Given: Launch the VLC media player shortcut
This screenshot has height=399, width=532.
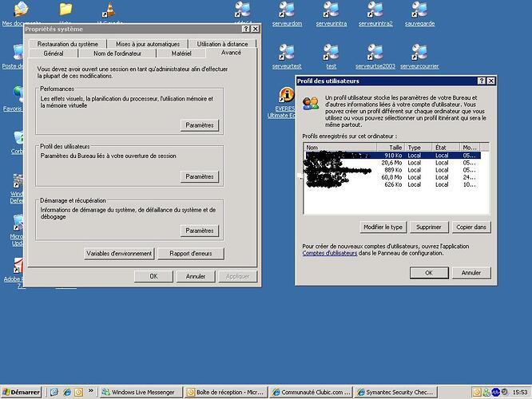Looking at the screenshot, I should (x=107, y=10).
